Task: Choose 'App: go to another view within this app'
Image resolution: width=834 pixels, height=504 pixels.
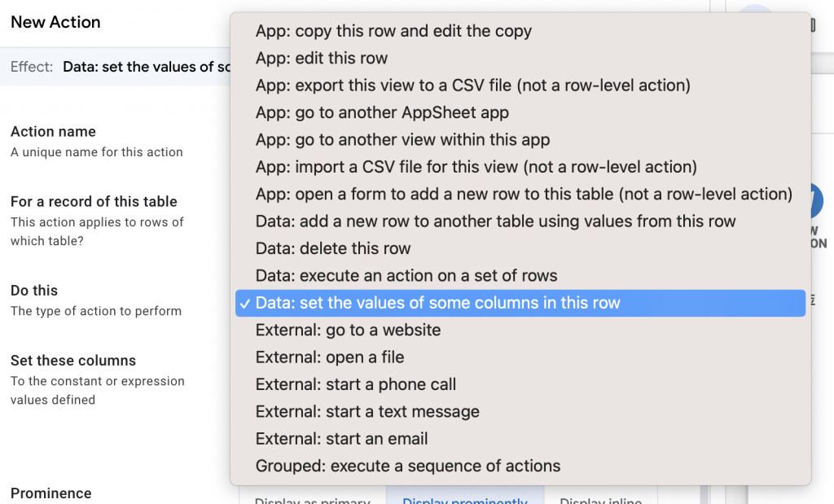Action: 402,140
